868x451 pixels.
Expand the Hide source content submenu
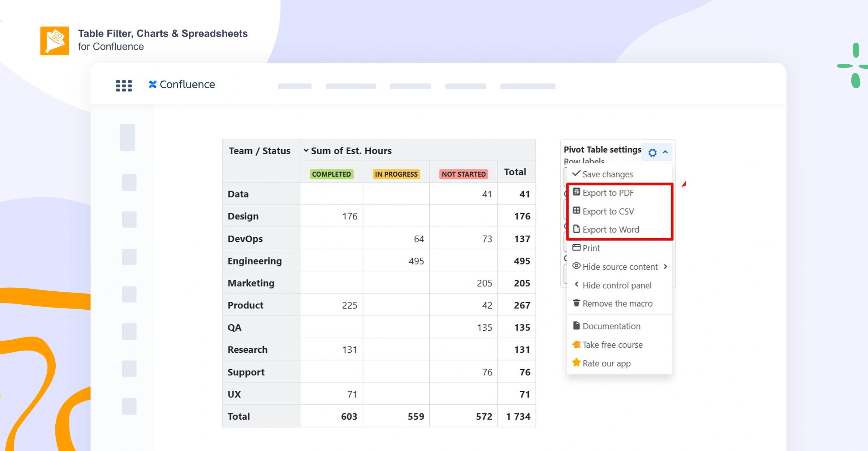[666, 267]
